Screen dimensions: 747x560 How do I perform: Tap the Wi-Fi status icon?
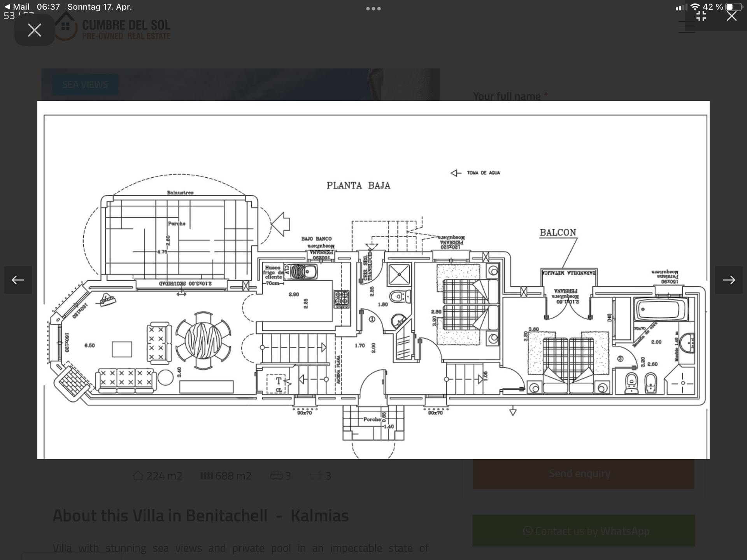tap(695, 7)
